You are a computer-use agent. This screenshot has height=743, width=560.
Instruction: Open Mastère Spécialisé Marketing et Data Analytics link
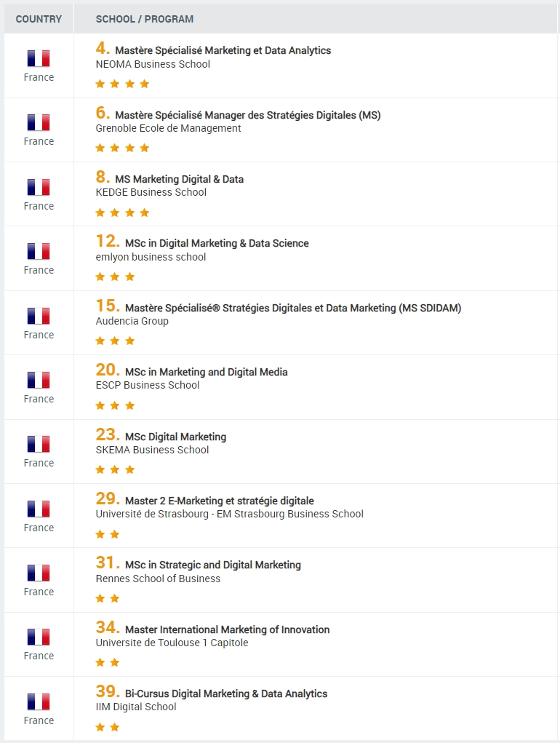[223, 50]
